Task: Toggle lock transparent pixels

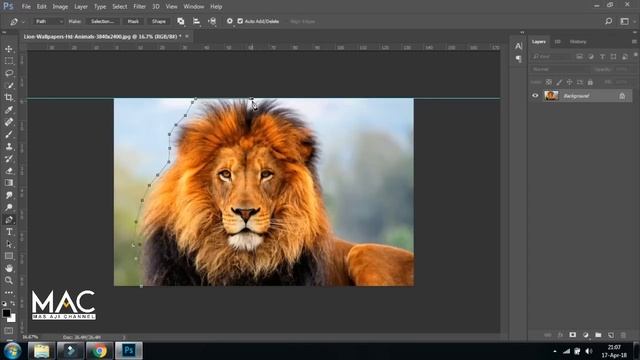Action: (x=549, y=82)
